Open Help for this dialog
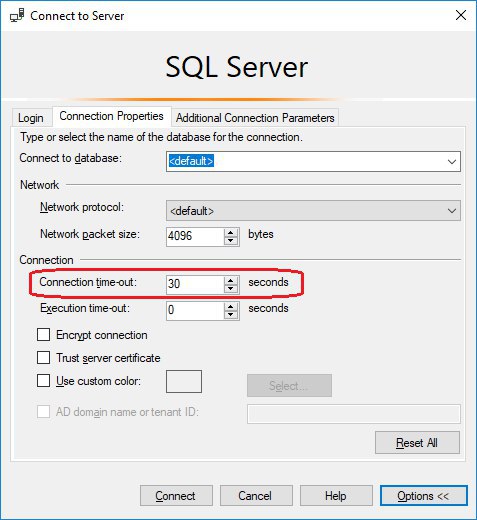Viewport: 477px width, 520px height. pos(336,496)
